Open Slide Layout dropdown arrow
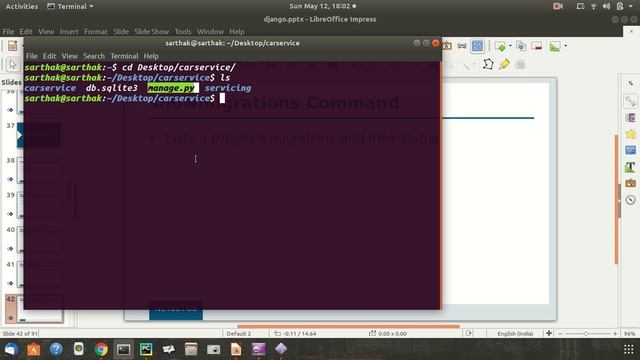This screenshot has height=360, width=640. (565, 46)
